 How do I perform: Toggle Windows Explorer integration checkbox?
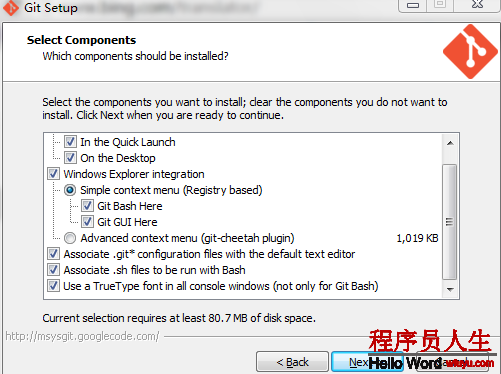pos(53,174)
